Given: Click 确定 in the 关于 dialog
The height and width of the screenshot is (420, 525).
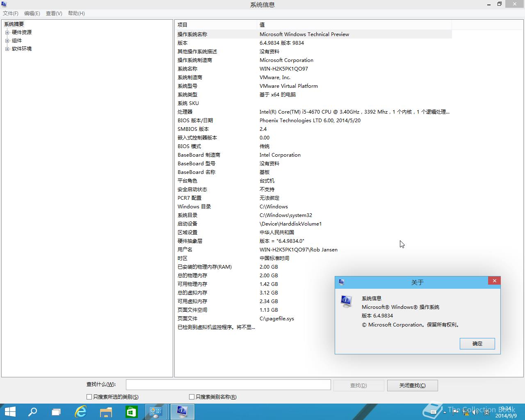Looking at the screenshot, I should coord(477,344).
